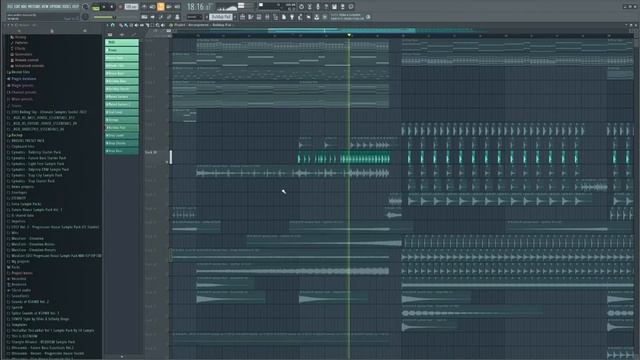Image resolution: width=640 pixels, height=360 pixels.
Task: Click the master pitch knob
Action: click(85, 17)
